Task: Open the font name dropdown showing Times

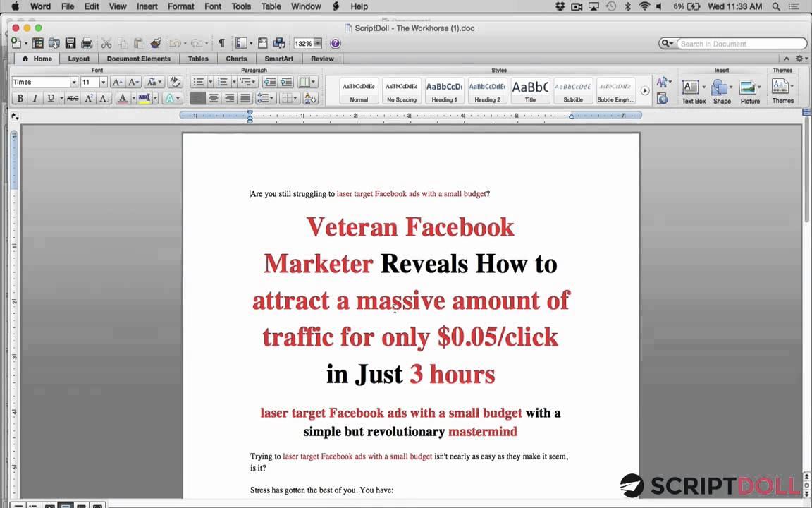Action: click(73, 82)
